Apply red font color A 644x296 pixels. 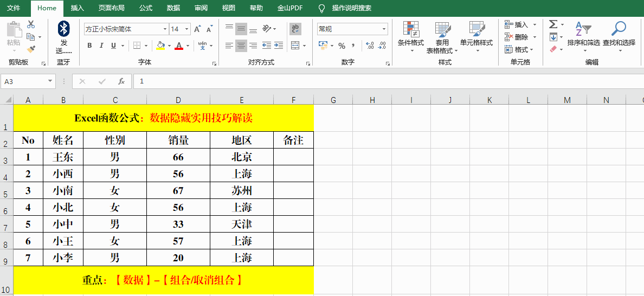tap(179, 46)
